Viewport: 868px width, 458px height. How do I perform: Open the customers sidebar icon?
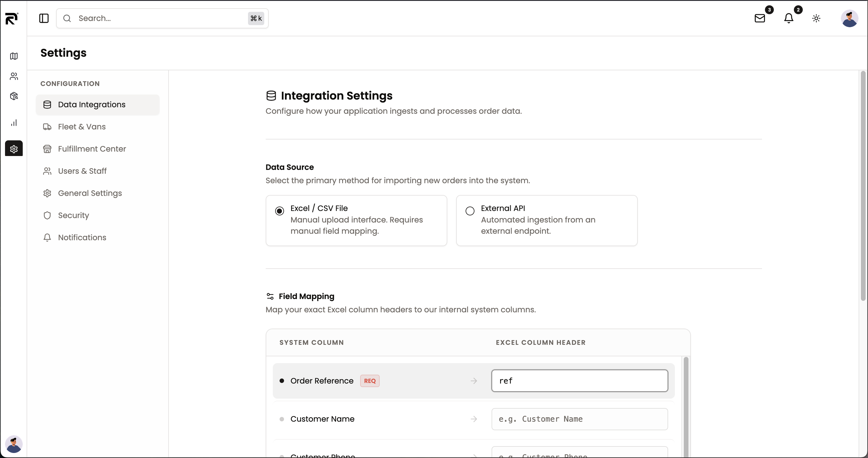point(14,76)
